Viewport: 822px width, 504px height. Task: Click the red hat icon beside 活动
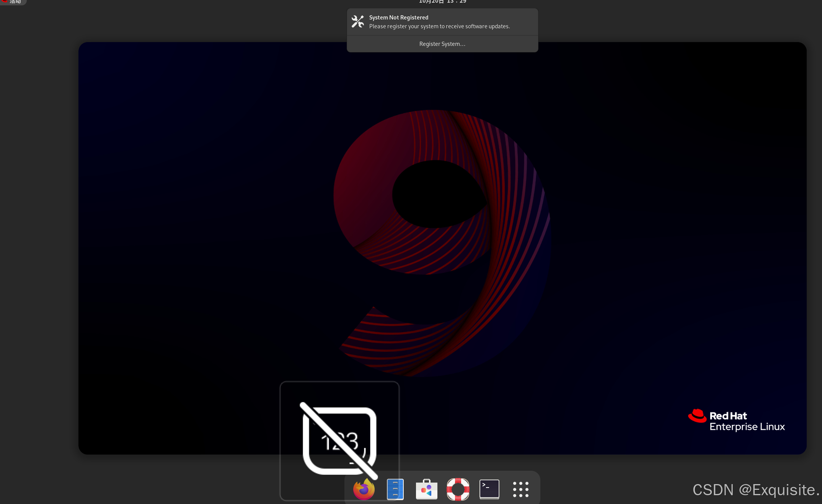coord(4,1)
